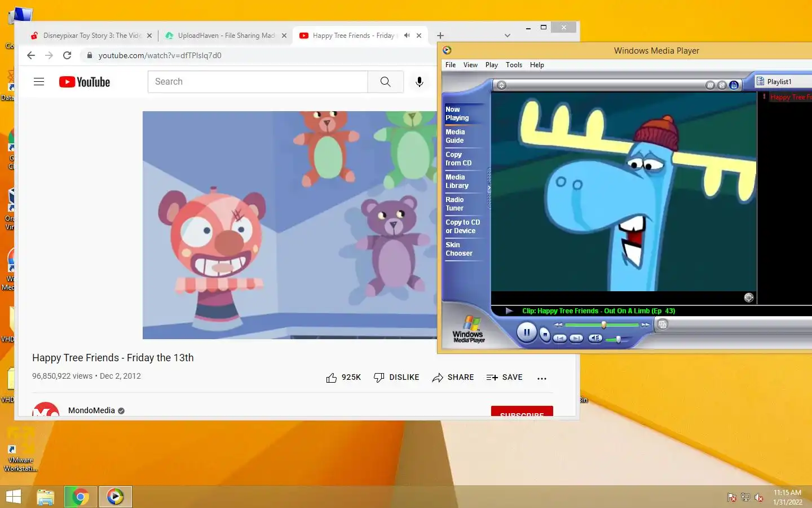Click the YouTube search field

point(258,82)
